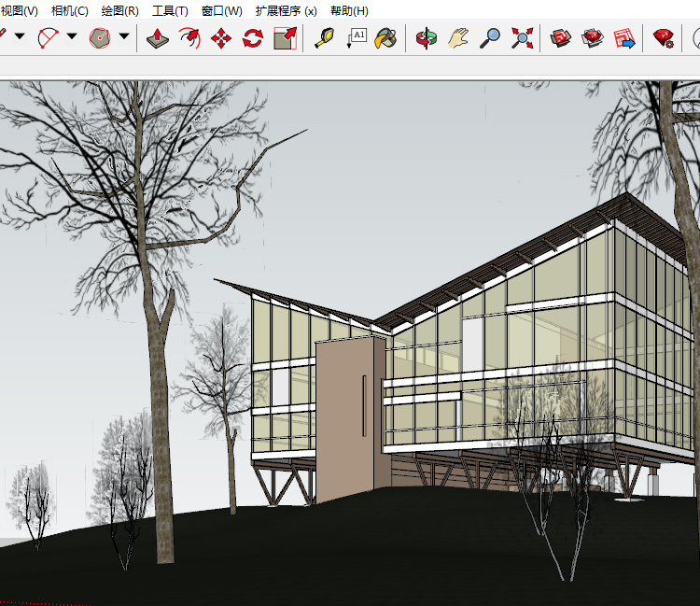
Task: Open the 3D Warehouse
Action: 561,38
